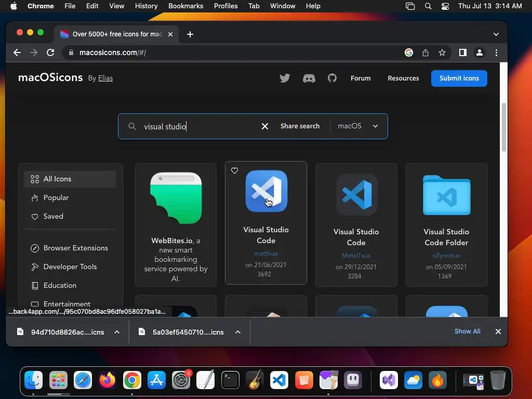Open the Visual Studio Code Folder icon

(446, 195)
